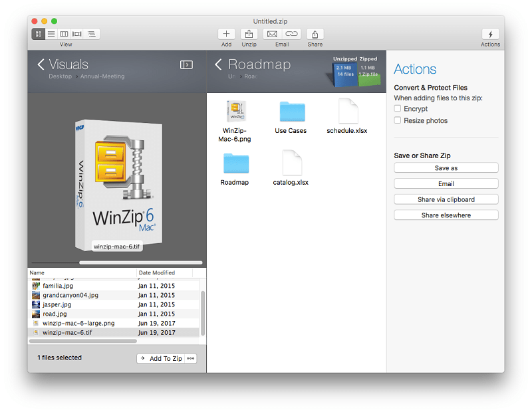Click the Add files toolbar icon
Screen dimensions: 532x412
tap(226, 34)
